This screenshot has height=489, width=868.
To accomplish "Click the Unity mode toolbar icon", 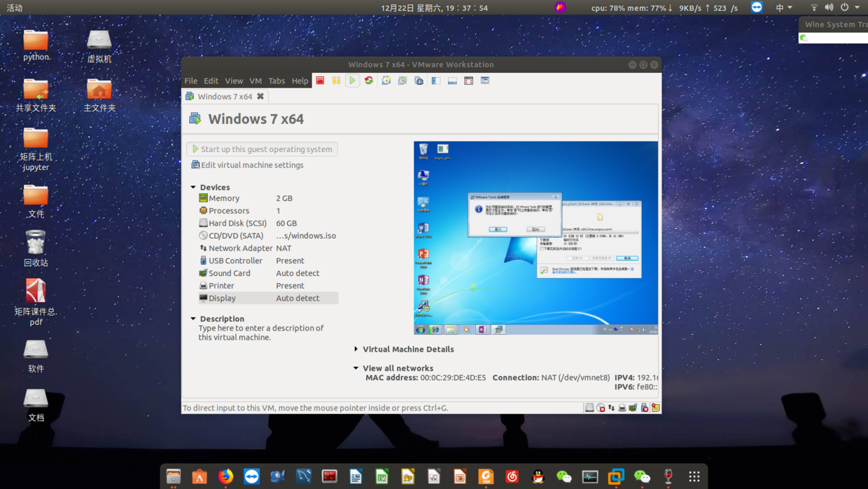I will click(x=484, y=81).
